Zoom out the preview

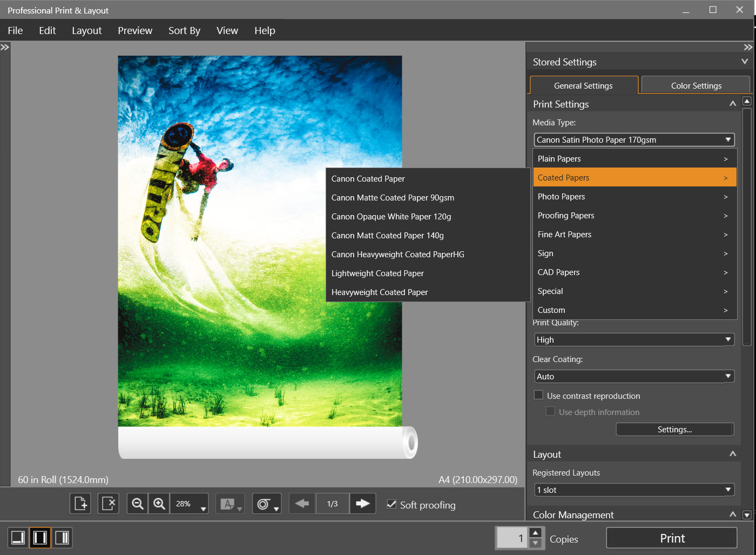pos(138,504)
